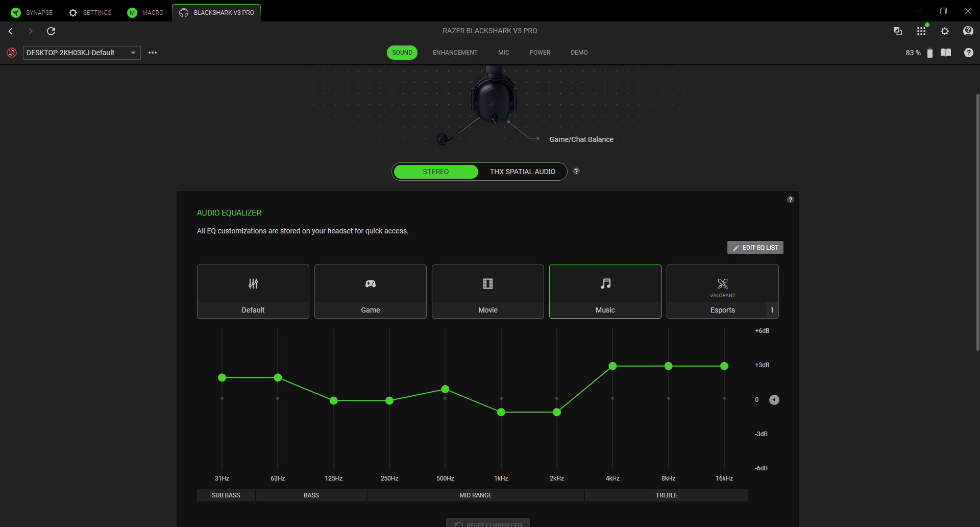The image size is (980, 527).
Task: Click the refresh icon in navigation bar
Action: (51, 31)
